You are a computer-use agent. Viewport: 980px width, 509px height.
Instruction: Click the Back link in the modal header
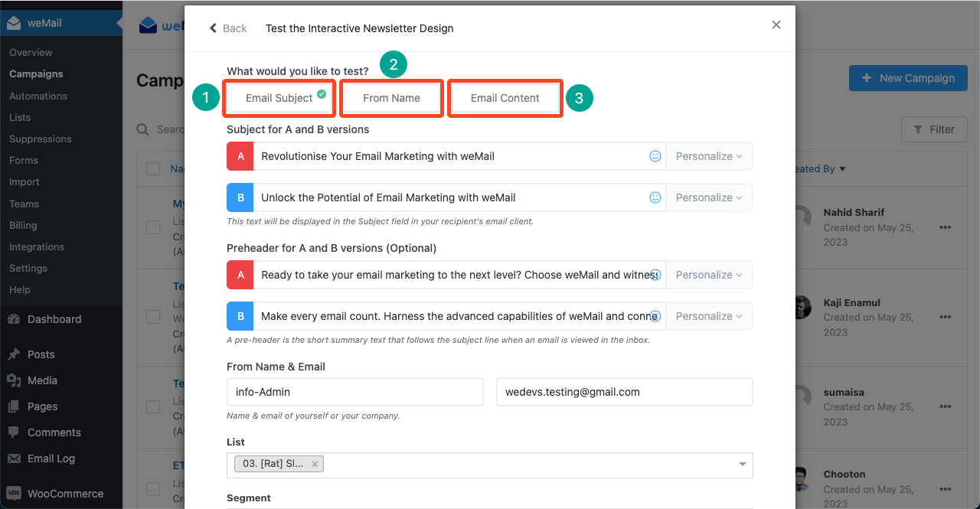click(x=227, y=28)
